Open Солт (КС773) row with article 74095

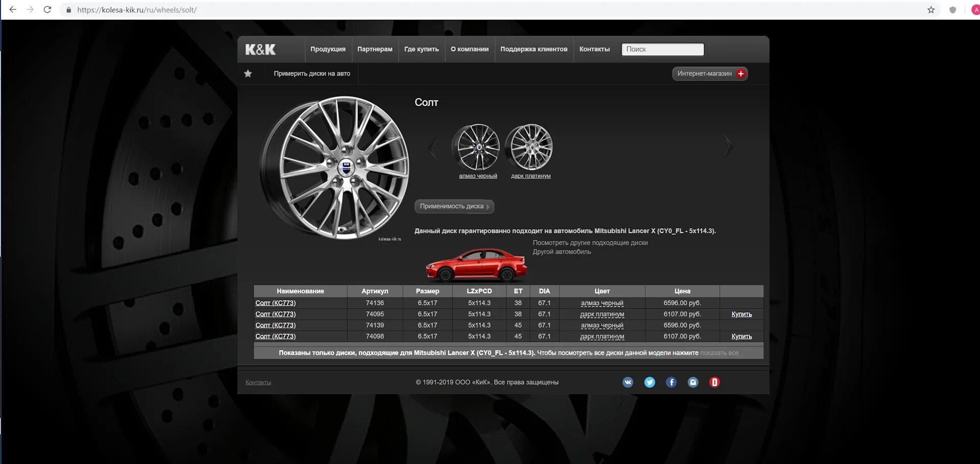coord(275,314)
